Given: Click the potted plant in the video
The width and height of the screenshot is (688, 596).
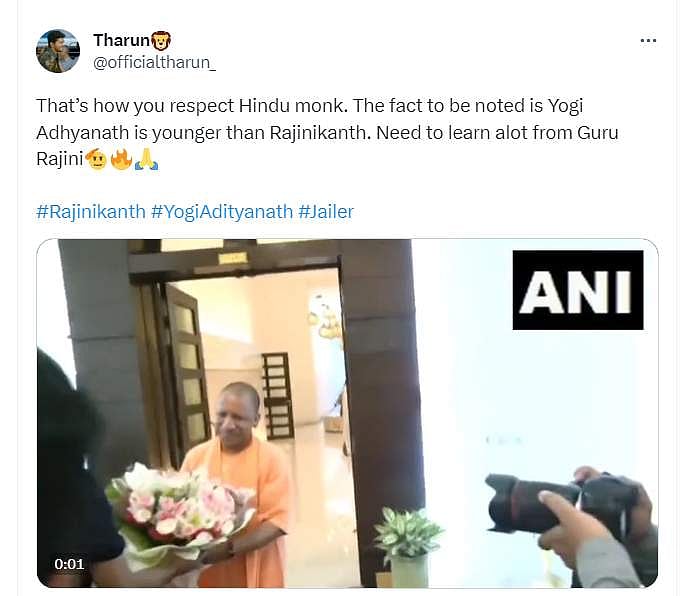Looking at the screenshot, I should click(x=408, y=546).
